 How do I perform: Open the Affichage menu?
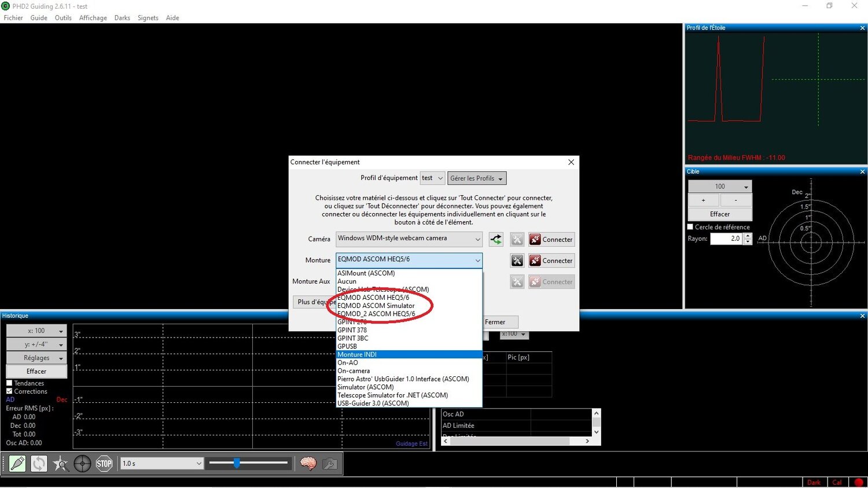93,18
